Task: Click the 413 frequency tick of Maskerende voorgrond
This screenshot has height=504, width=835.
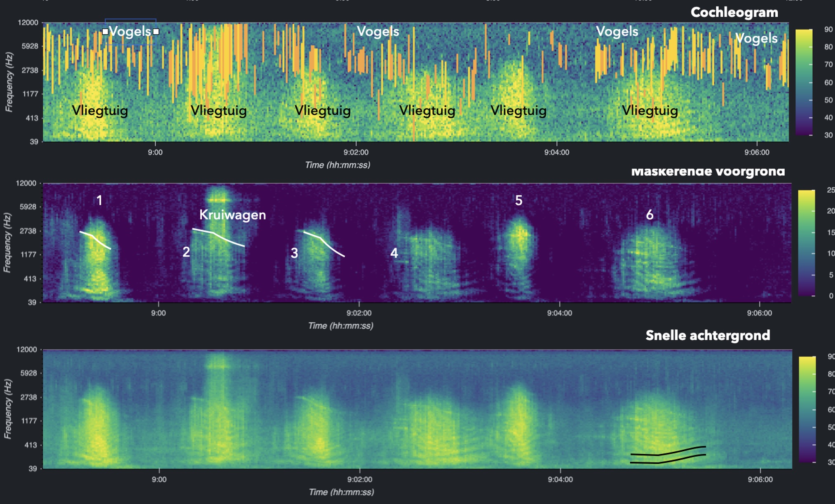Action: point(30,279)
